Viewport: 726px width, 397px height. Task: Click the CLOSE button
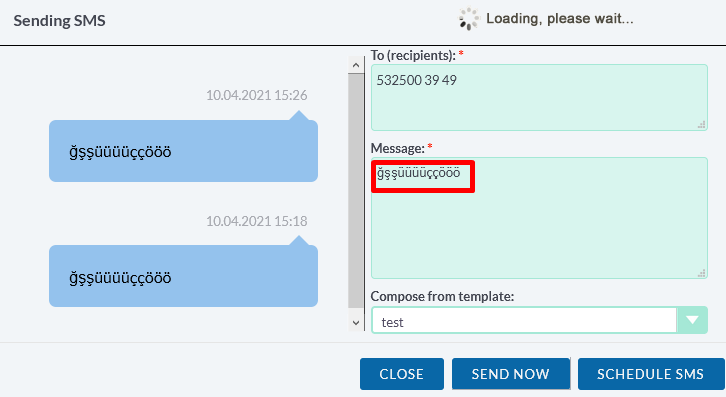(401, 374)
